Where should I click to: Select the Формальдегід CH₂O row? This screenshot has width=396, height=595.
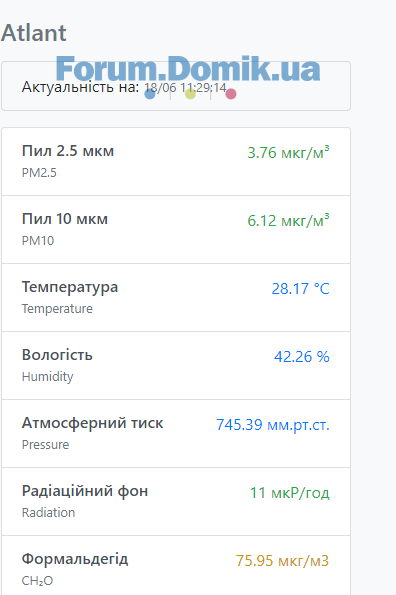point(176,565)
